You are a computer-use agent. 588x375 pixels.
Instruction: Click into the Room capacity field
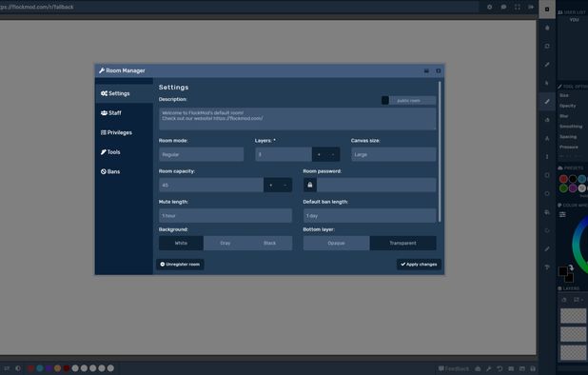click(211, 186)
